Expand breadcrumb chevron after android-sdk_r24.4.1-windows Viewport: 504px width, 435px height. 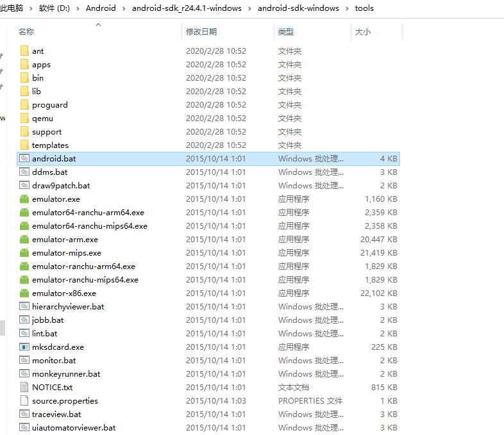[x=249, y=9]
